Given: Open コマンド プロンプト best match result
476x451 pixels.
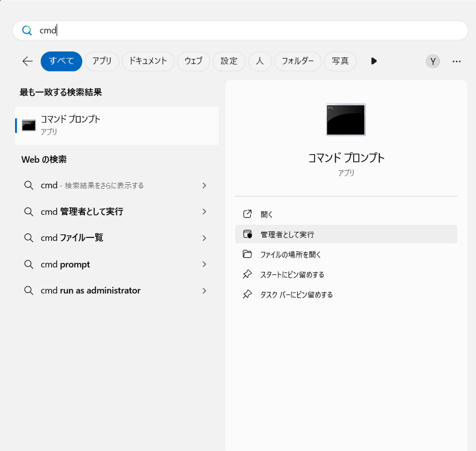Looking at the screenshot, I should pyautogui.click(x=117, y=126).
